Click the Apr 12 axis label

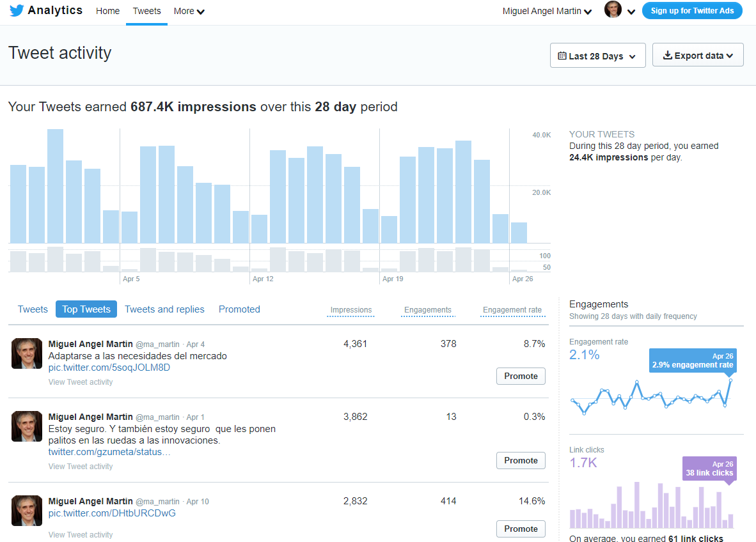click(x=263, y=279)
